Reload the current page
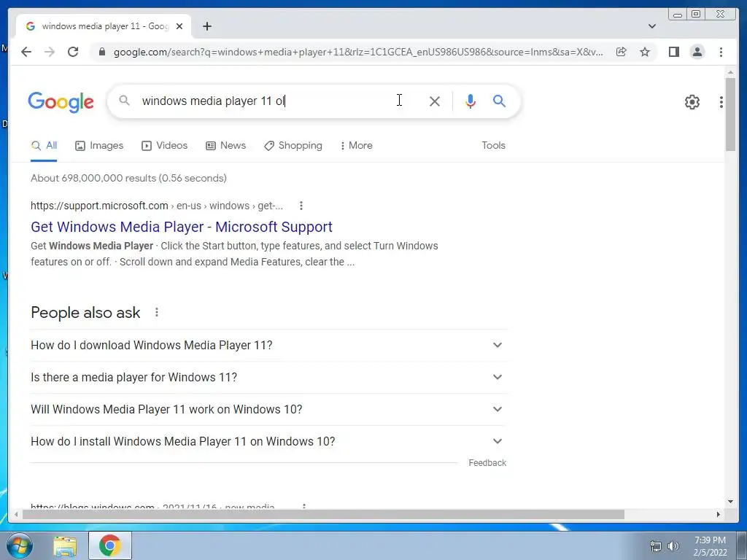 [x=73, y=52]
